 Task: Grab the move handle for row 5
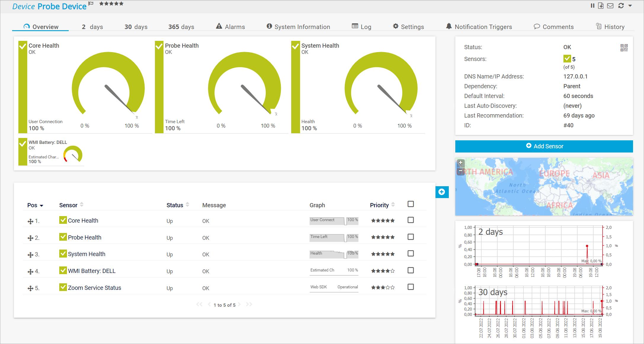pyautogui.click(x=30, y=288)
